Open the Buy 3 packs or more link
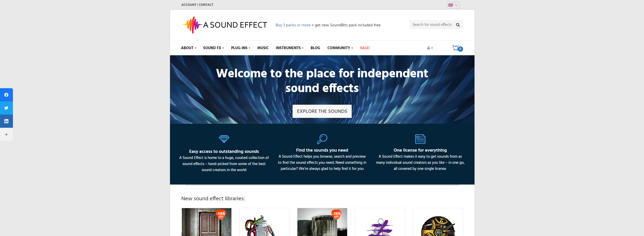The image size is (644, 236). pos(293,25)
